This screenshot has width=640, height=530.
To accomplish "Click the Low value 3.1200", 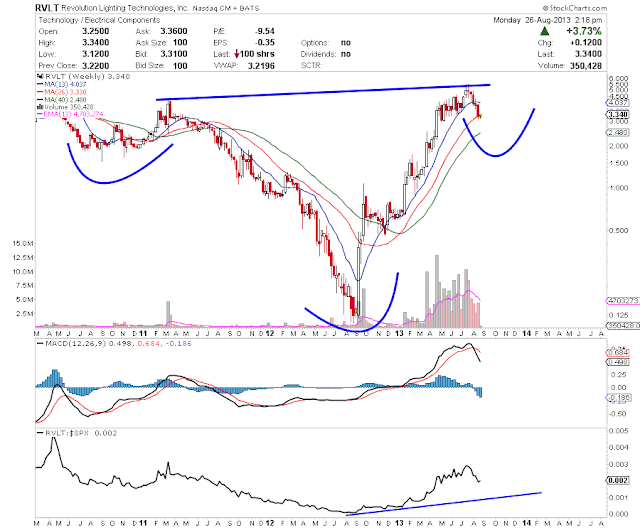I will [96, 54].
